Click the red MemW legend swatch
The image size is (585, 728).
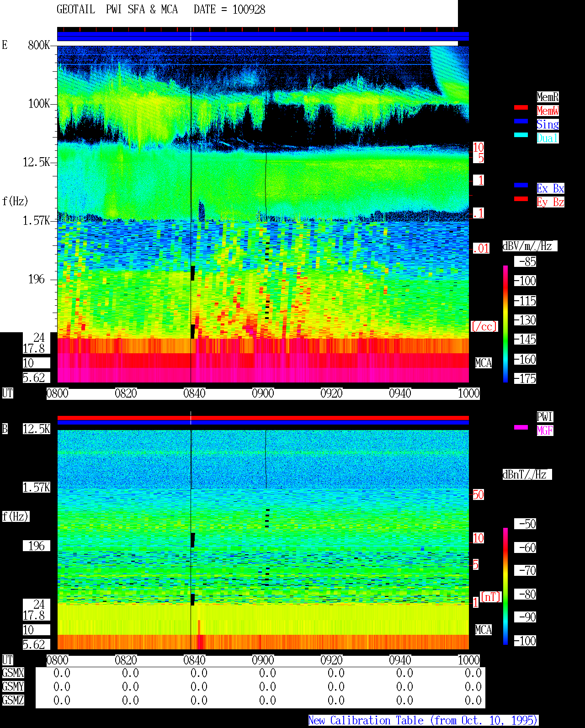(521, 107)
